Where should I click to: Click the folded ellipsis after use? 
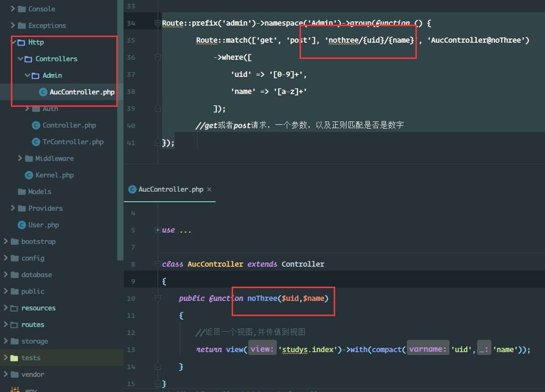[x=185, y=230]
